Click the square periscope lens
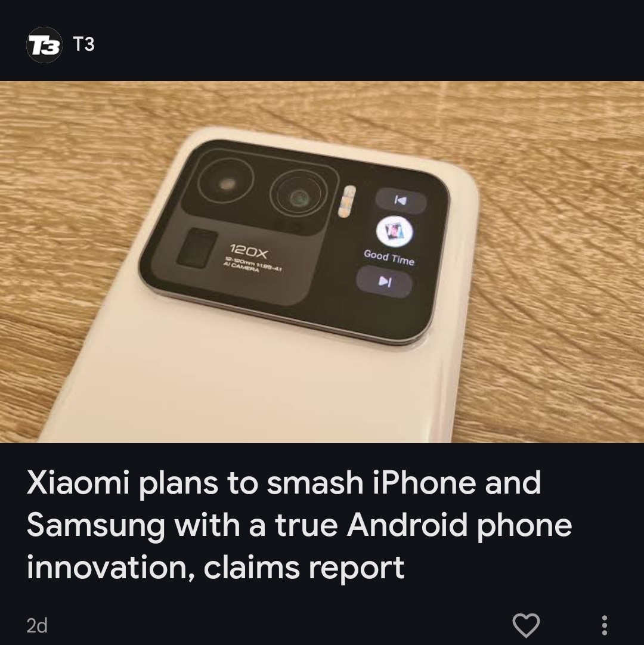This screenshot has height=645, width=644. pos(197,248)
